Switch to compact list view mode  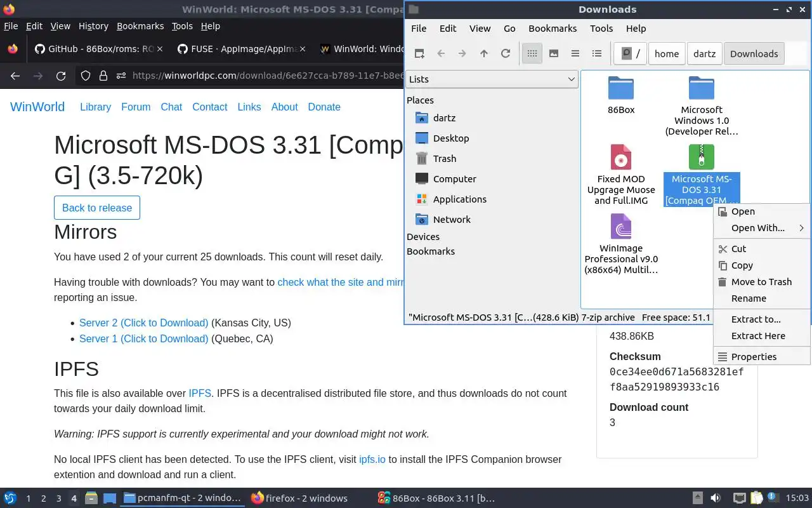pyautogui.click(x=575, y=54)
